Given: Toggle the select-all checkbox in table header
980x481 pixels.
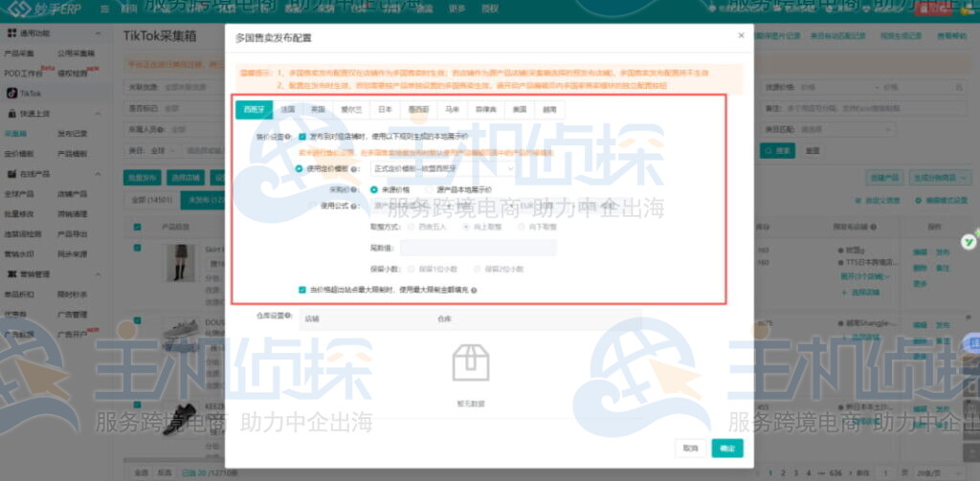Looking at the screenshot, I should pyautogui.click(x=138, y=227).
